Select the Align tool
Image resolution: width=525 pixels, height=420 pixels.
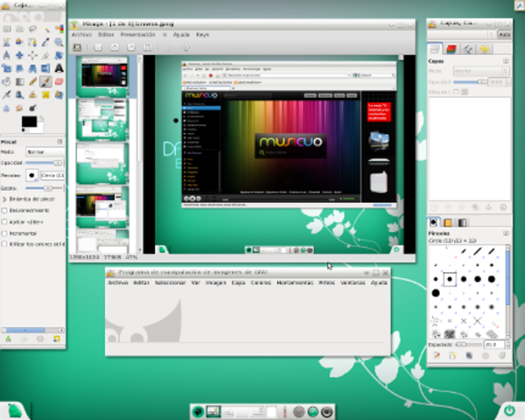pos(33,55)
